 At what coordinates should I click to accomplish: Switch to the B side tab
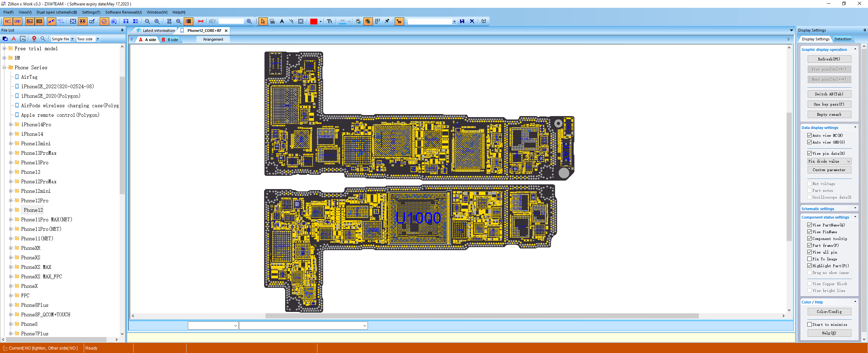point(171,40)
